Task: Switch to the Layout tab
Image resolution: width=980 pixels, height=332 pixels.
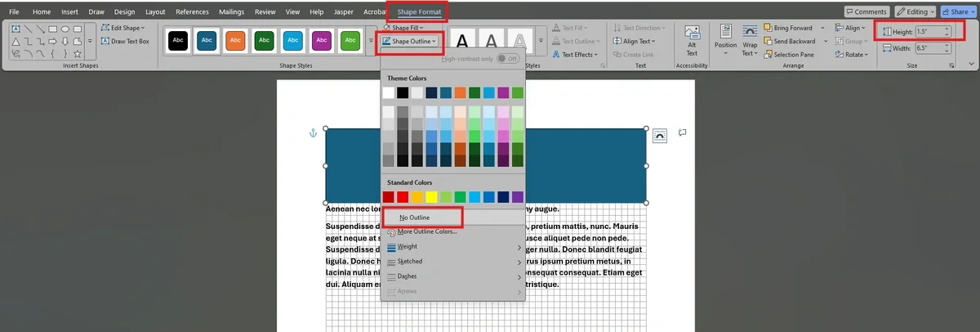Action: click(x=155, y=12)
